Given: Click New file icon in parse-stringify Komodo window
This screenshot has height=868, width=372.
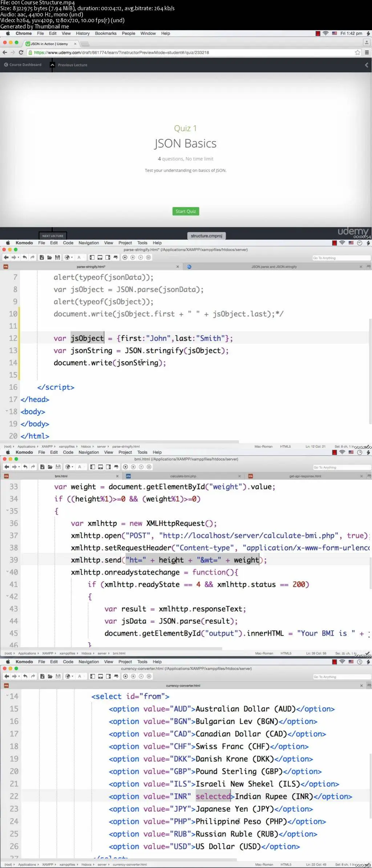Looking at the screenshot, I should [x=41, y=257].
